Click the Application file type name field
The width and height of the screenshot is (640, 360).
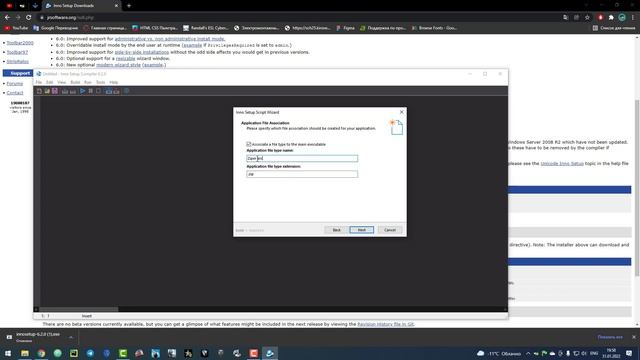point(302,158)
